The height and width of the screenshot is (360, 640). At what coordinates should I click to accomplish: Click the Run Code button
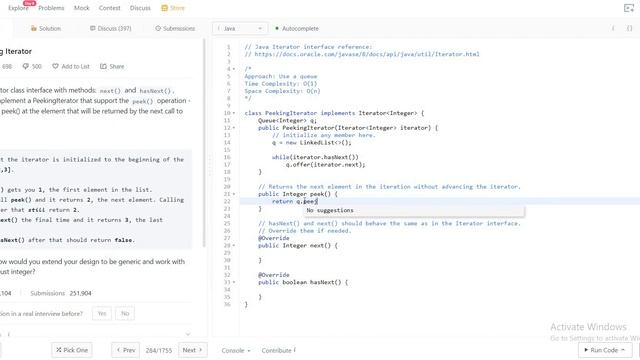coord(605,350)
